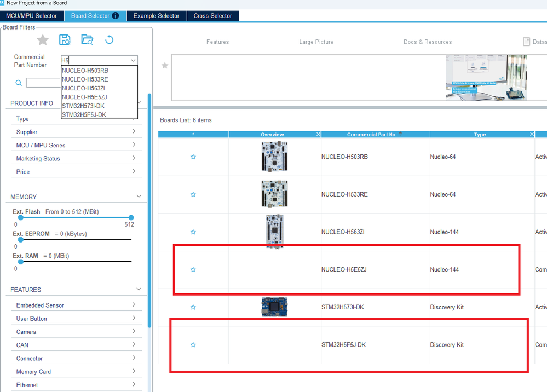This screenshot has height=392, width=547.
Task: Click the NUCLEO-H533RE board thumbnail
Action: tap(274, 194)
